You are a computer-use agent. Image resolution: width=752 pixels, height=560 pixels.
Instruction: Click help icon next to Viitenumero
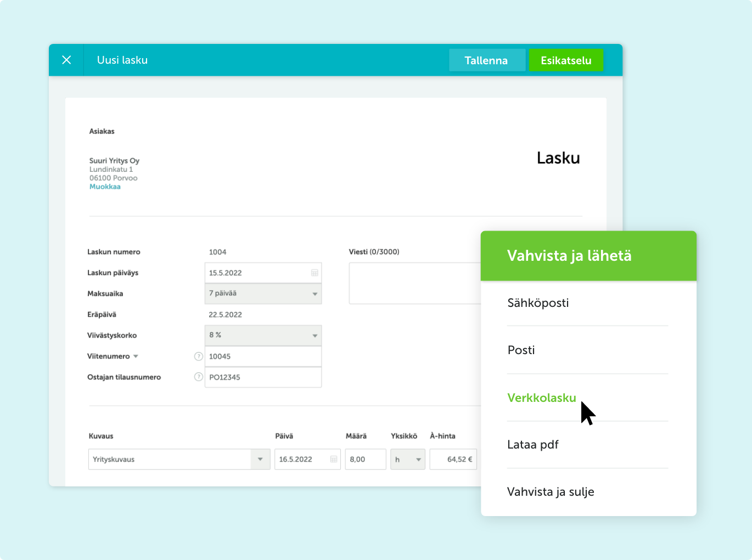pyautogui.click(x=199, y=356)
